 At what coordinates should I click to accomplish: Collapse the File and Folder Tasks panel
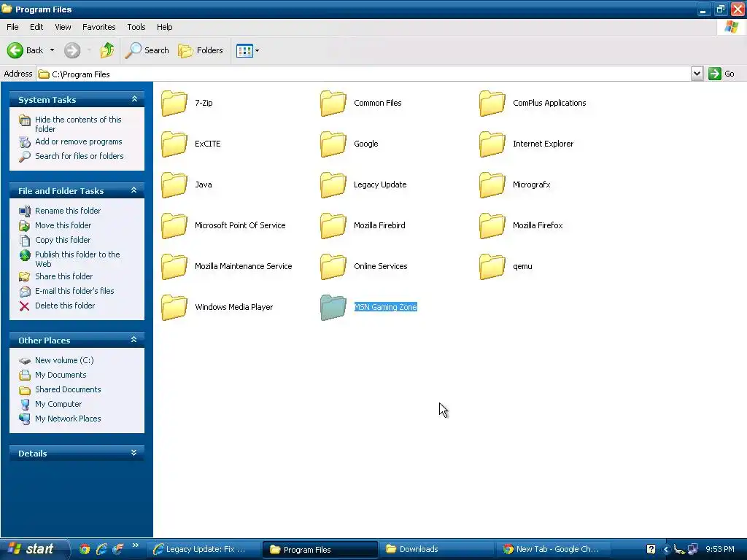134,190
